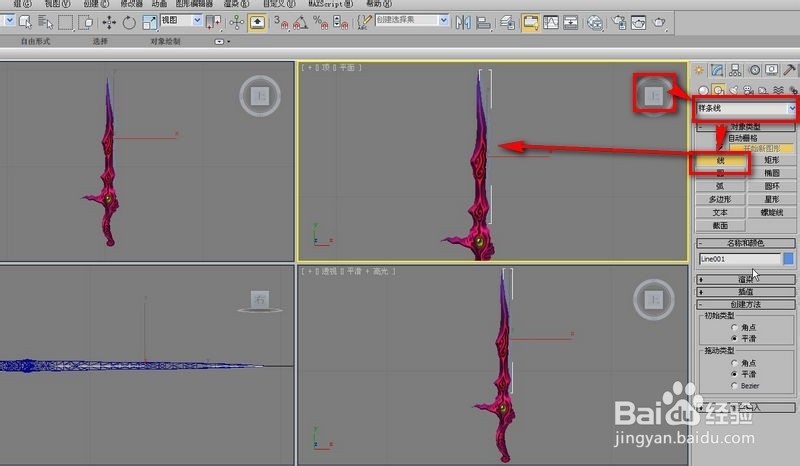Click the 矩形 rectangle shape button
800x466 pixels.
(771, 160)
